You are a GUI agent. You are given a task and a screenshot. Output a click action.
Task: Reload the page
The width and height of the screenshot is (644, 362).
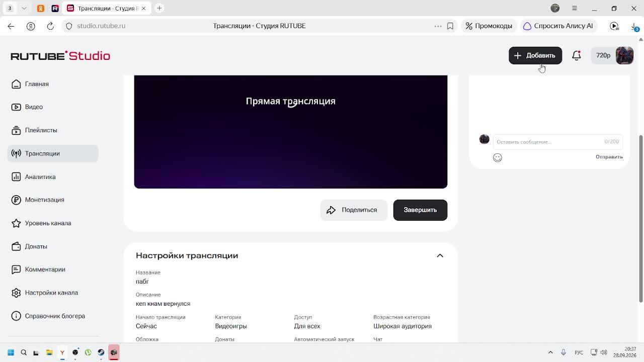(x=50, y=26)
